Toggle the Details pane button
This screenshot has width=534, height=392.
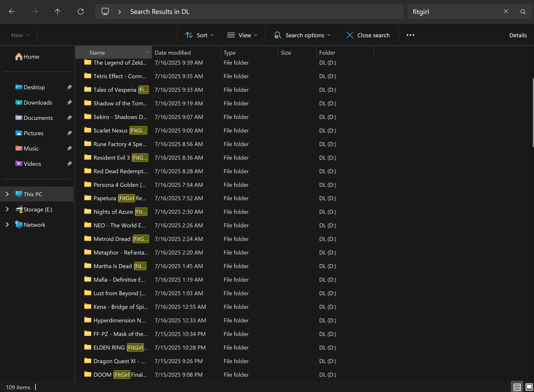518,35
